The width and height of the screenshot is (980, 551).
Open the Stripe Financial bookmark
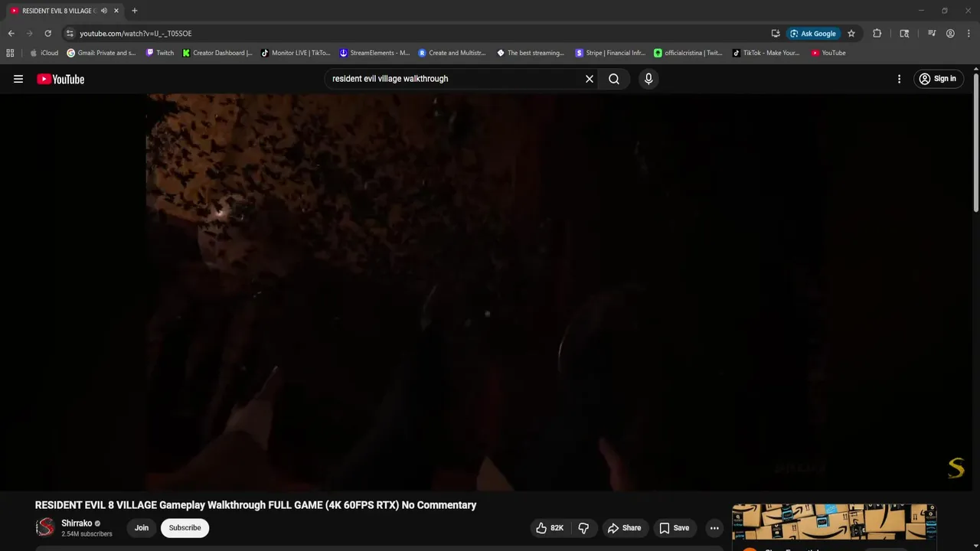point(610,53)
